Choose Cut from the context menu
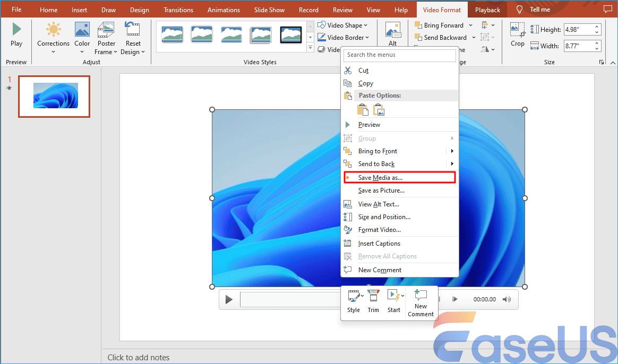Image resolution: width=618 pixels, height=364 pixels. pyautogui.click(x=400, y=71)
